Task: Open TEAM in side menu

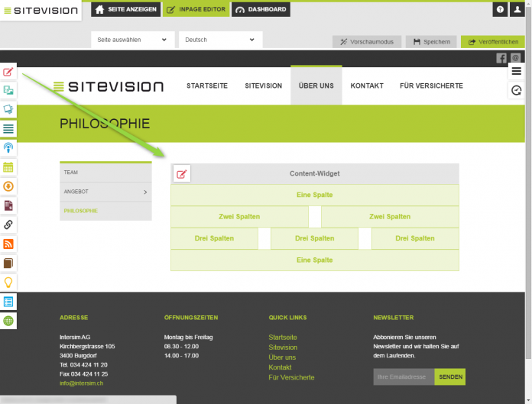Action: pyautogui.click(x=105, y=173)
